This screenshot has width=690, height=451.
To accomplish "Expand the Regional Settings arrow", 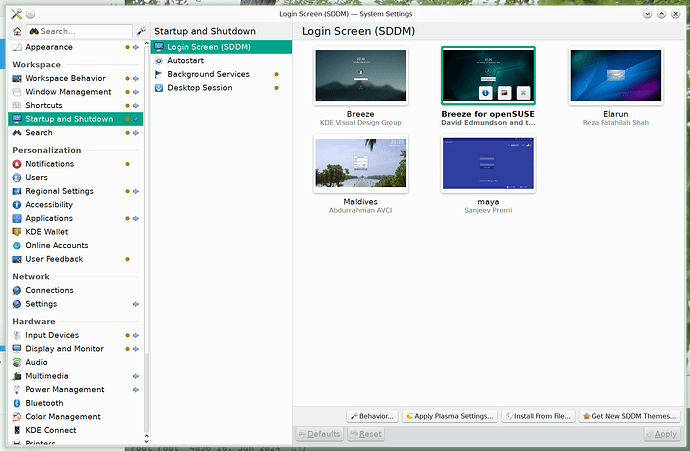I will [x=136, y=191].
